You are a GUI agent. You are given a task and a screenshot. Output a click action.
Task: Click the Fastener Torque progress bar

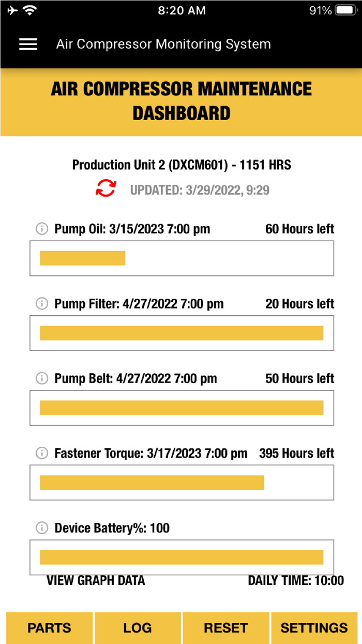point(182,482)
